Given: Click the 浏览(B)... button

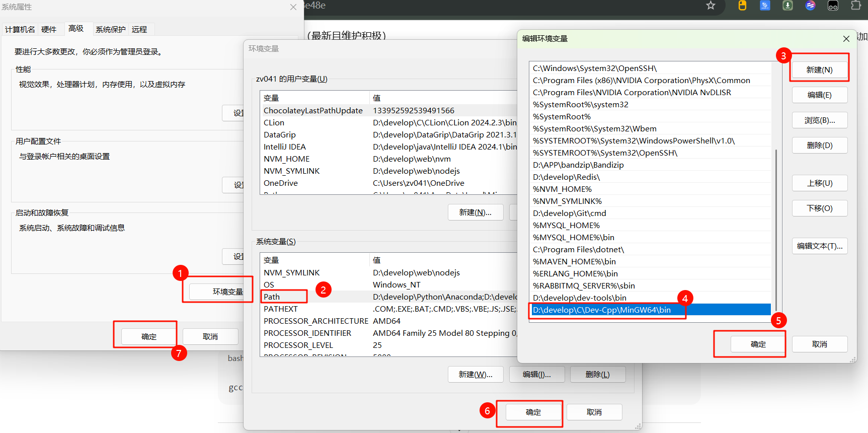Looking at the screenshot, I should coord(820,120).
